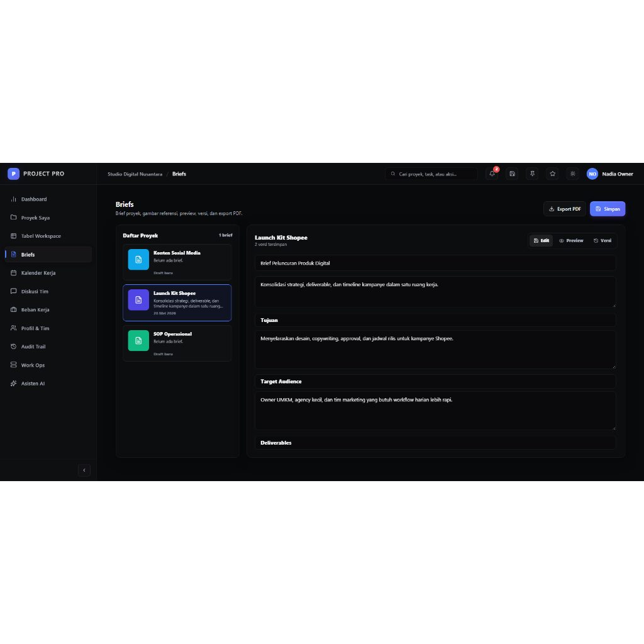This screenshot has height=644, width=644.
Task: Click the Audit Trail history icon
Action: (14, 347)
